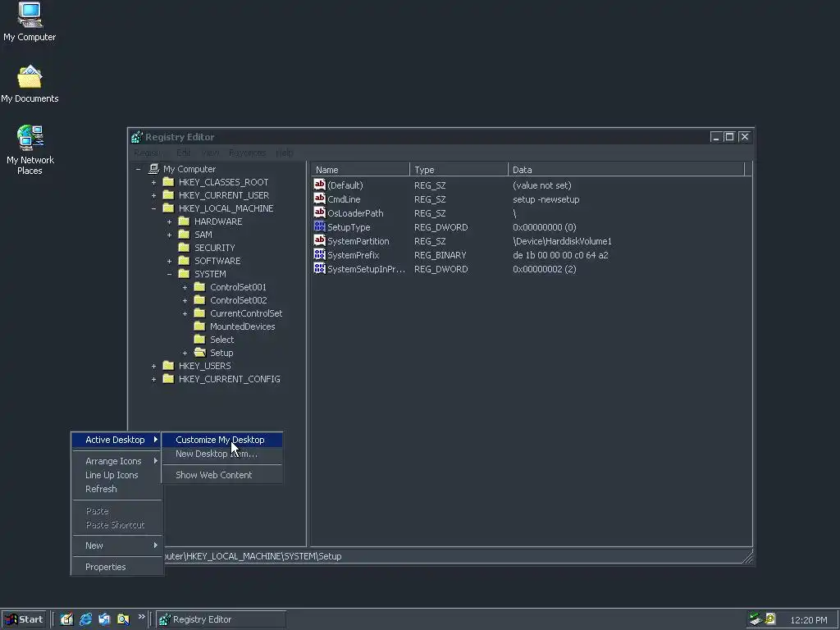Screen dimensions: 840x630
Task: Open the Favorites menu in Registry Editor
Action: coord(247,153)
